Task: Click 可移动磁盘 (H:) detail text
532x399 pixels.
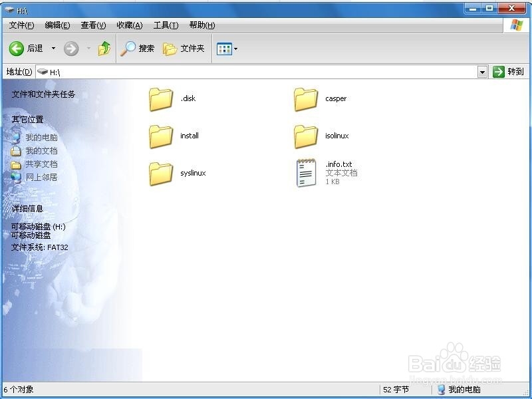Action: [x=39, y=227]
